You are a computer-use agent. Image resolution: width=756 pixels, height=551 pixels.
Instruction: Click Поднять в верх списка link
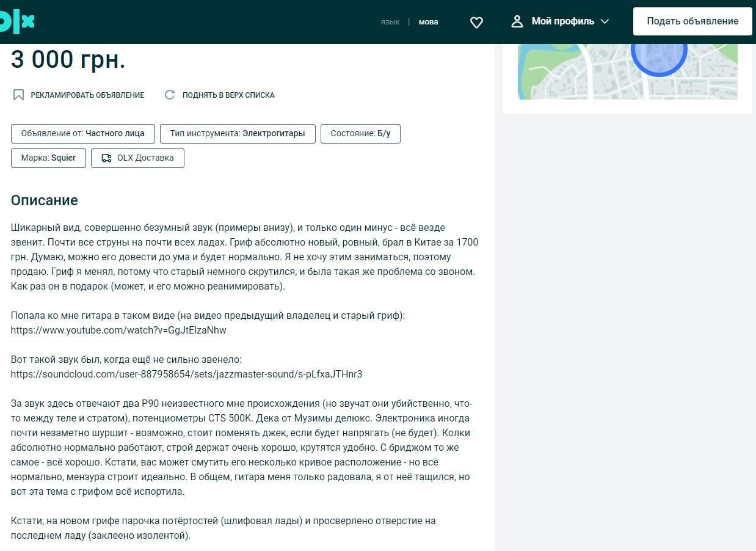tap(228, 95)
